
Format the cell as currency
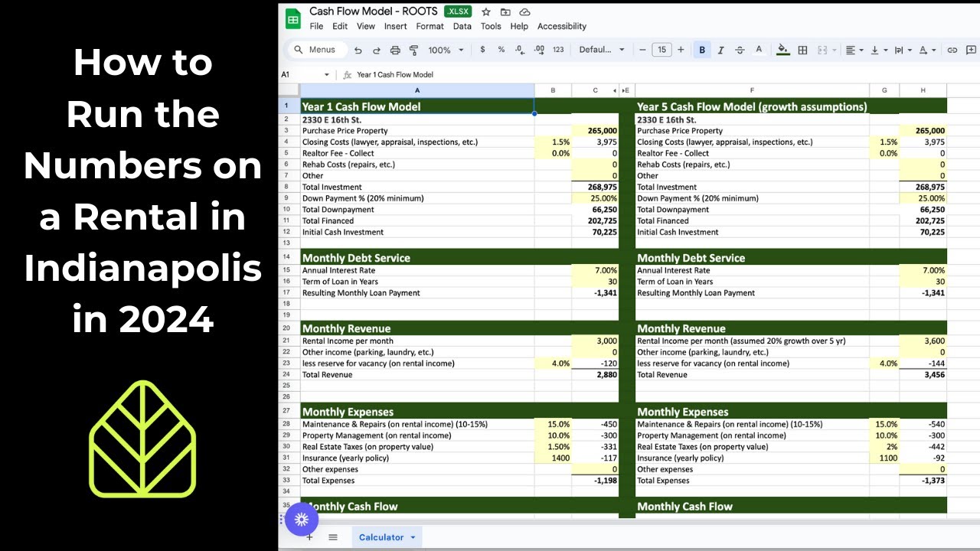(482, 50)
